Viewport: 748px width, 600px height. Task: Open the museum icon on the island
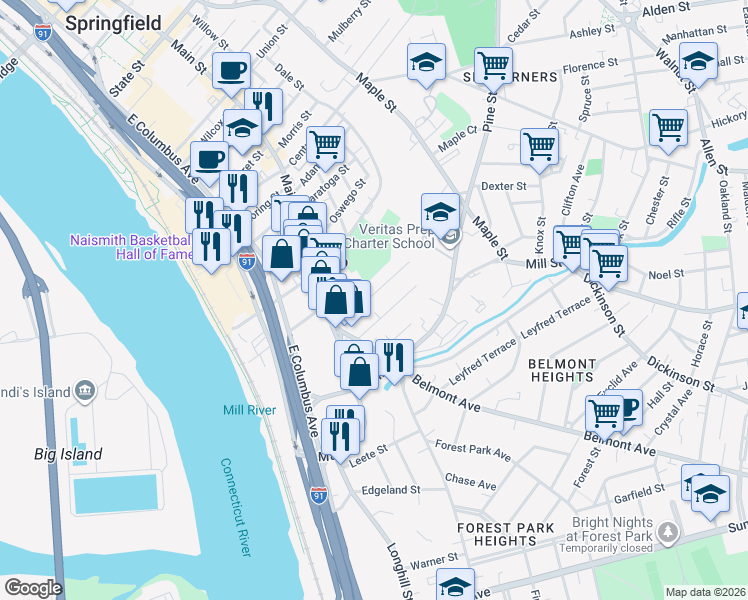(x=85, y=392)
